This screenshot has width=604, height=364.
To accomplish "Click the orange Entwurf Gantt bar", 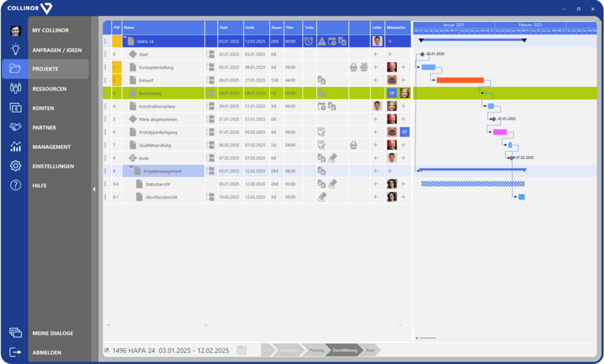I will pos(460,80).
